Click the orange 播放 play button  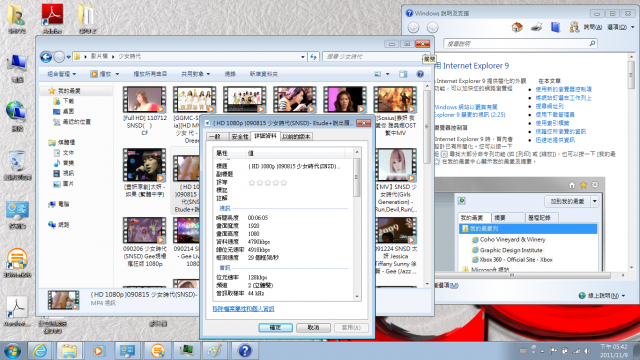(x=94, y=74)
